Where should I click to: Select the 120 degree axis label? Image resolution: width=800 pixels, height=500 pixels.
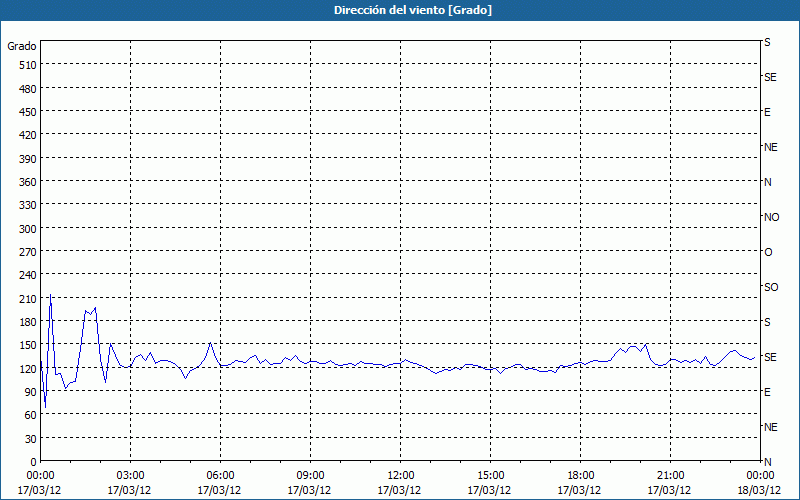click(x=28, y=369)
